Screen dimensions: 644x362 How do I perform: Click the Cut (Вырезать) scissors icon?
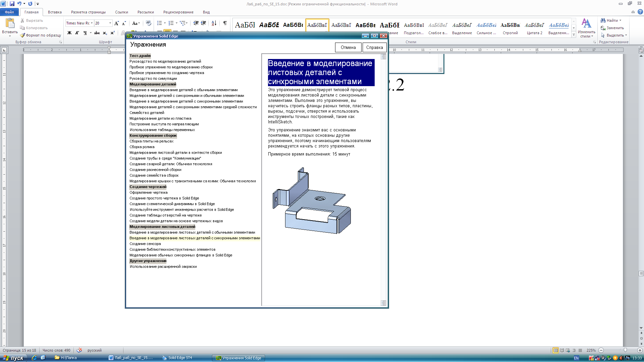(x=22, y=20)
